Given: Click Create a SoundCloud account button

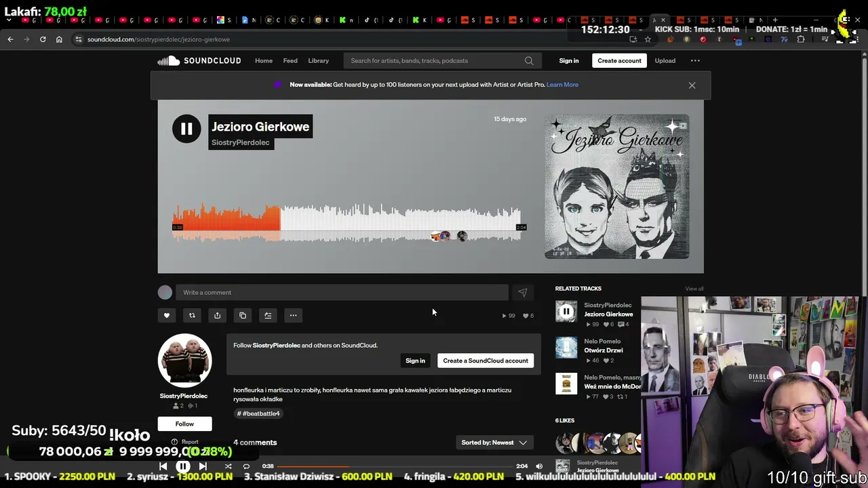Looking at the screenshot, I should [486, 361].
